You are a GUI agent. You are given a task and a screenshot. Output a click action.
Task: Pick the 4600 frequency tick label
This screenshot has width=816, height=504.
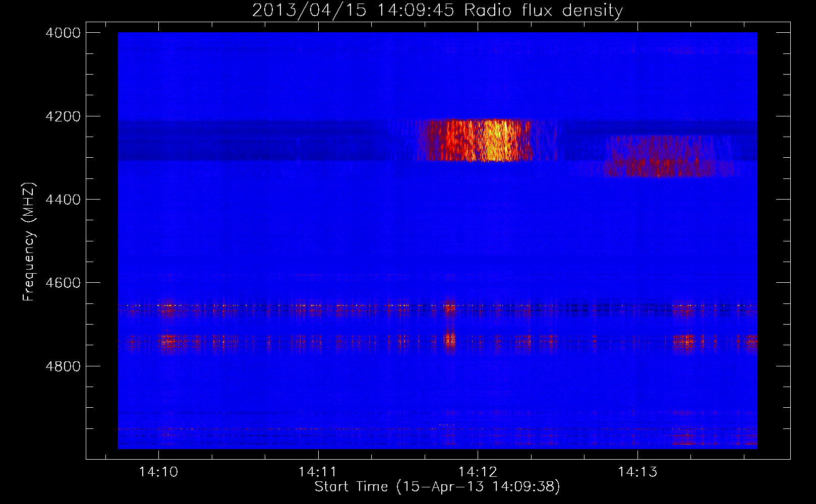point(63,283)
